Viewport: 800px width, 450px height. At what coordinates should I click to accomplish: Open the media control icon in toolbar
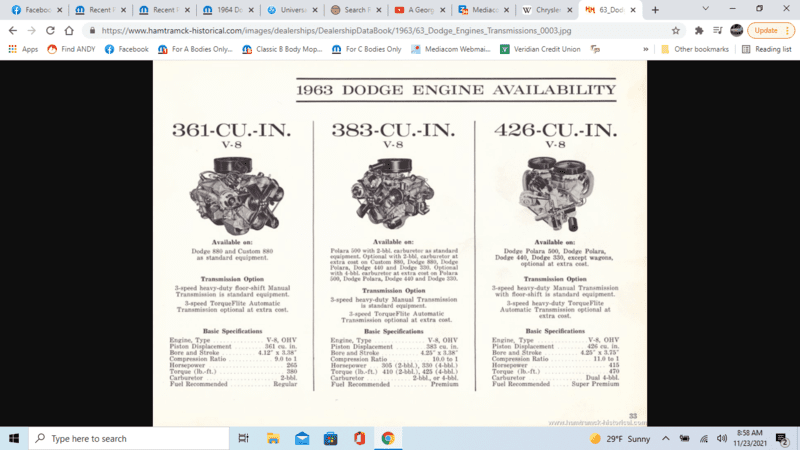tap(717, 31)
